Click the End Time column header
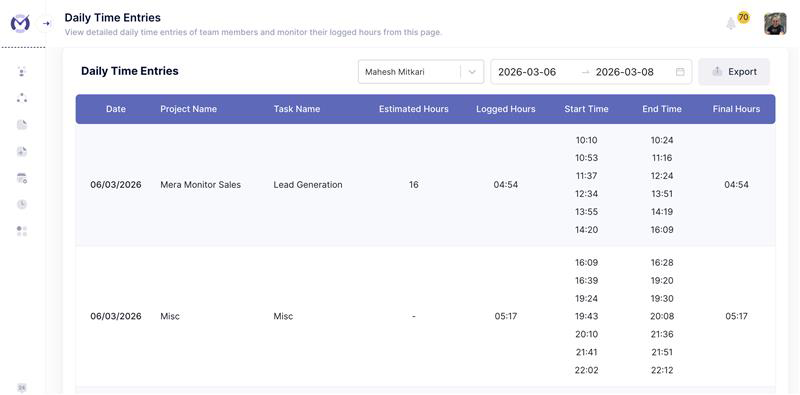 662,109
